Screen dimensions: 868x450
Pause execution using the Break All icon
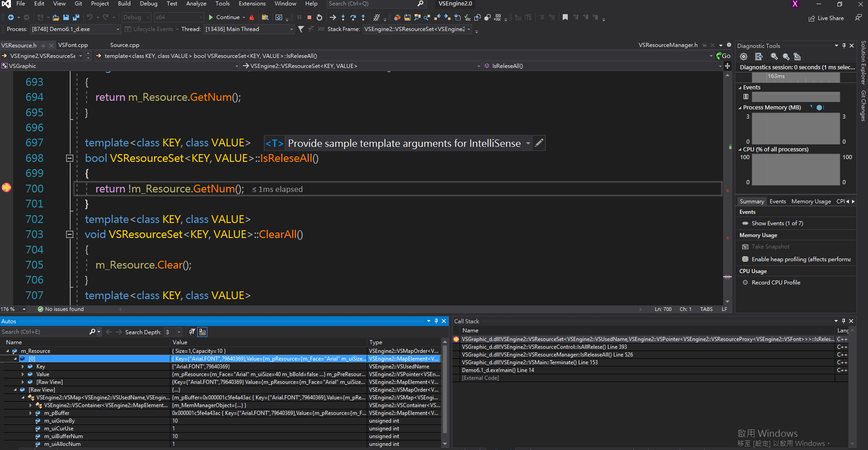coord(299,17)
